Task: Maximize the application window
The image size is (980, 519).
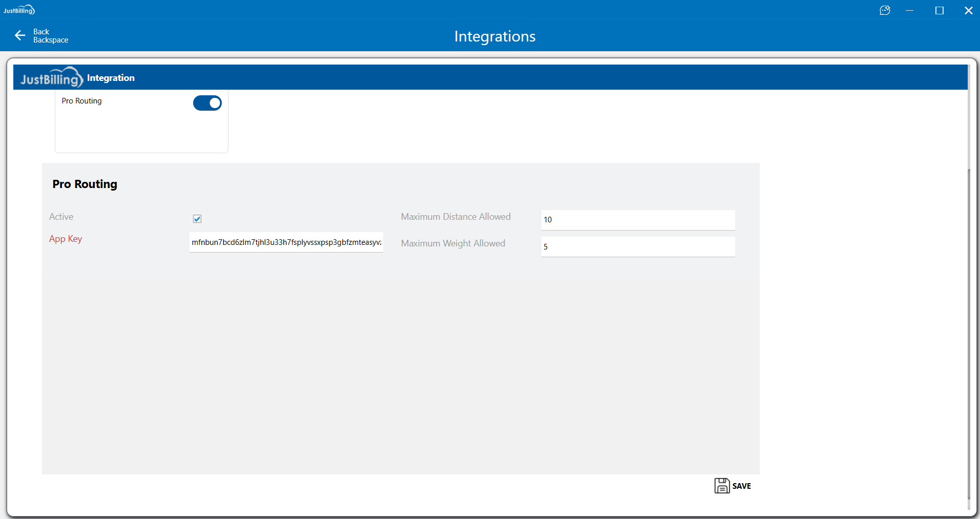Action: (939, 10)
